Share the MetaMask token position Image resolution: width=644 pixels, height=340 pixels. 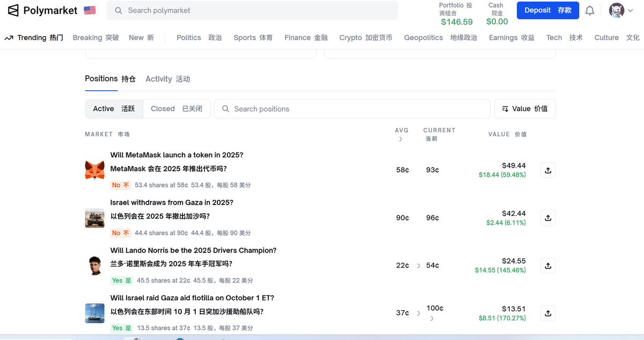(x=548, y=170)
